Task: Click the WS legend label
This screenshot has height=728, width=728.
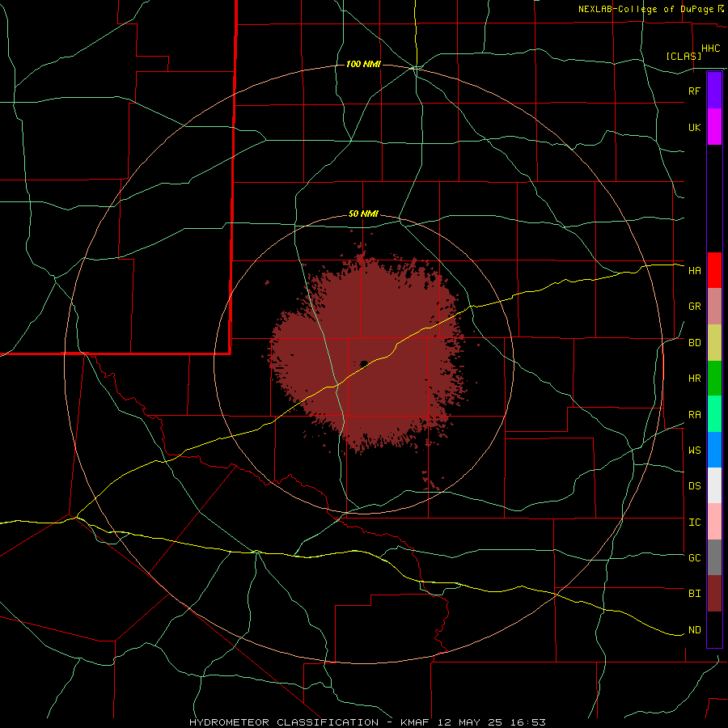Action: (x=694, y=451)
